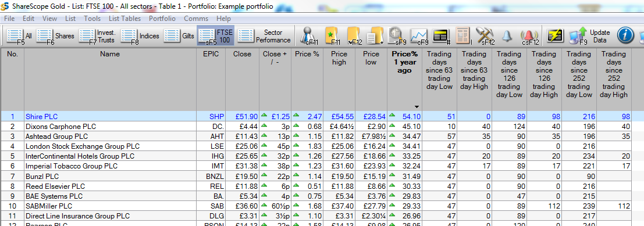644x226 pixels.
Task: Open Sector Performance view
Action: [x=264, y=36]
